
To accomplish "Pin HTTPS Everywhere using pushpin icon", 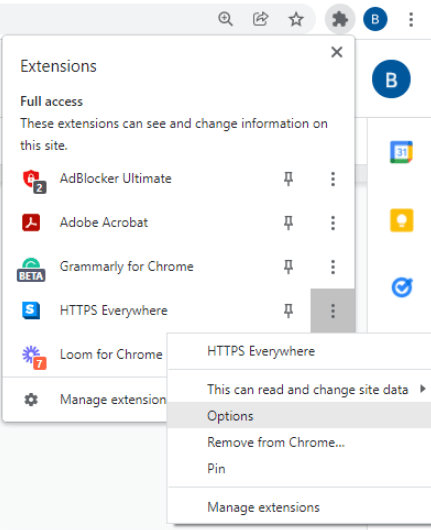I will 288,311.
